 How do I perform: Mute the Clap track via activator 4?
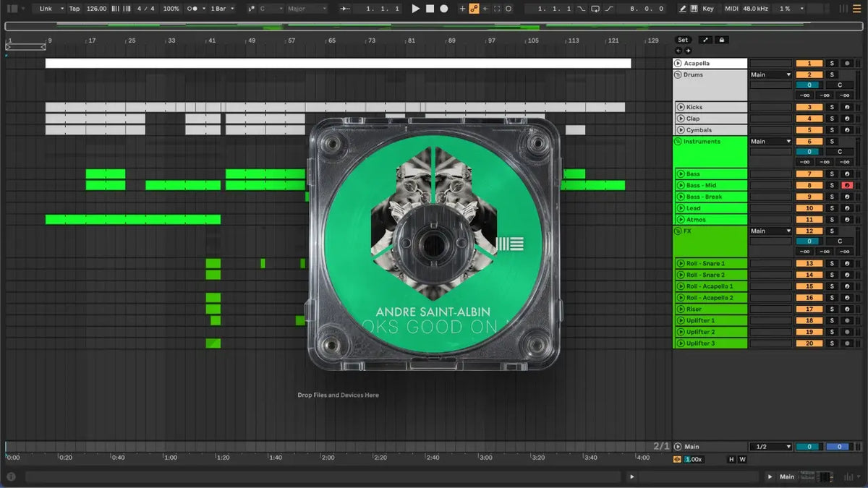tap(809, 119)
